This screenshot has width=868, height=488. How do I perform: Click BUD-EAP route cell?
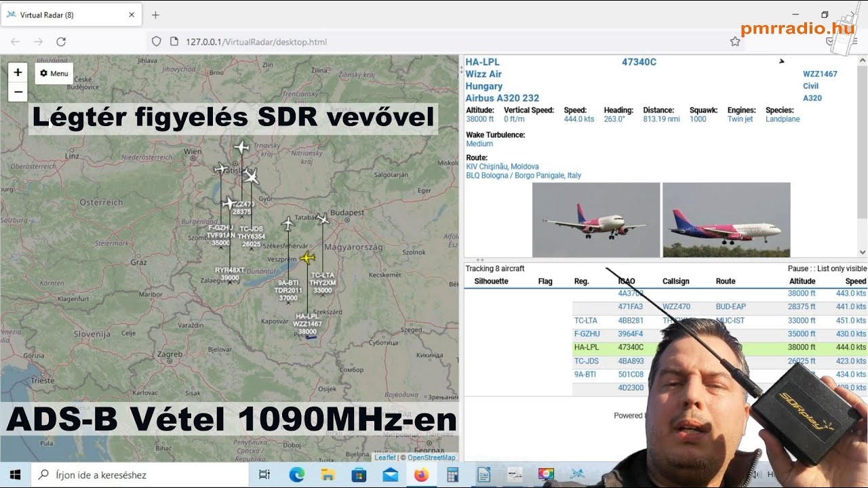pyautogui.click(x=730, y=307)
